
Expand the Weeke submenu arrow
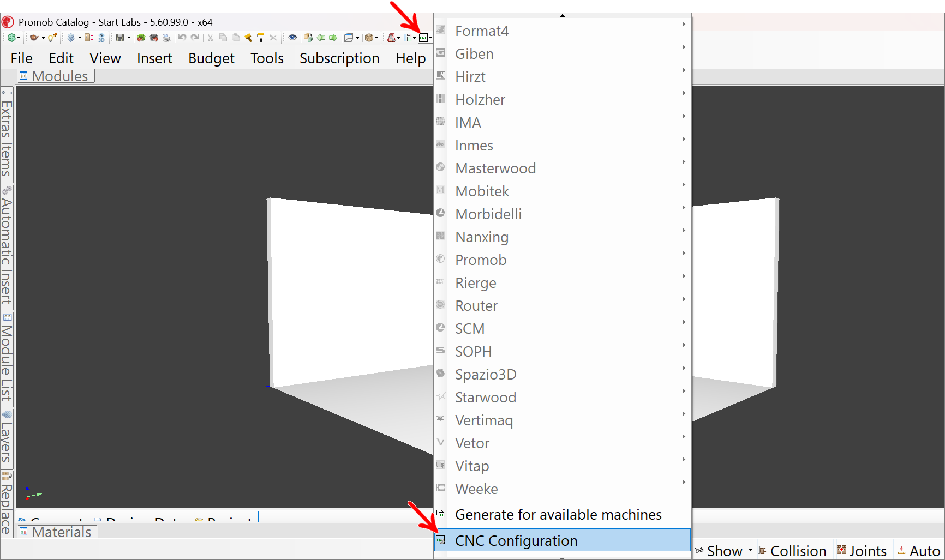click(684, 483)
